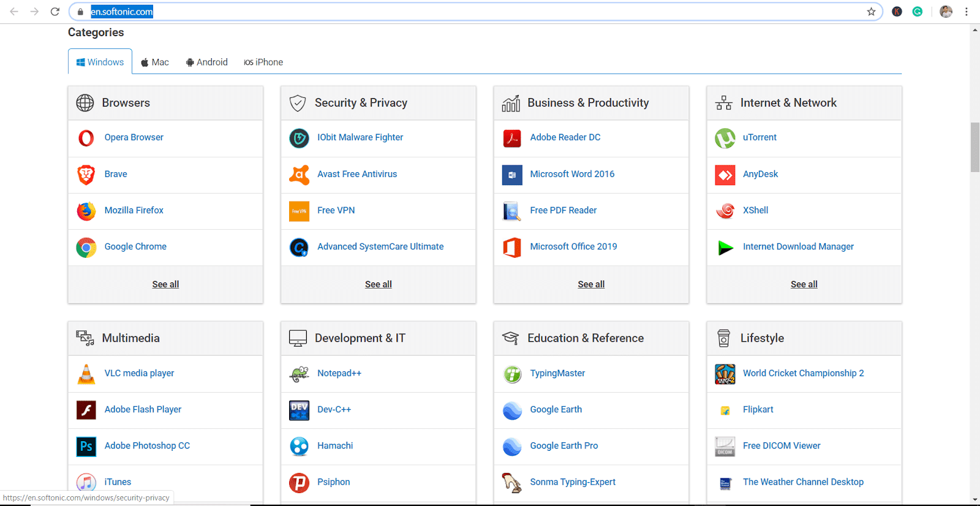Click the Notepad++ chameleon icon
Screen dimensions: 980x506
click(x=299, y=374)
